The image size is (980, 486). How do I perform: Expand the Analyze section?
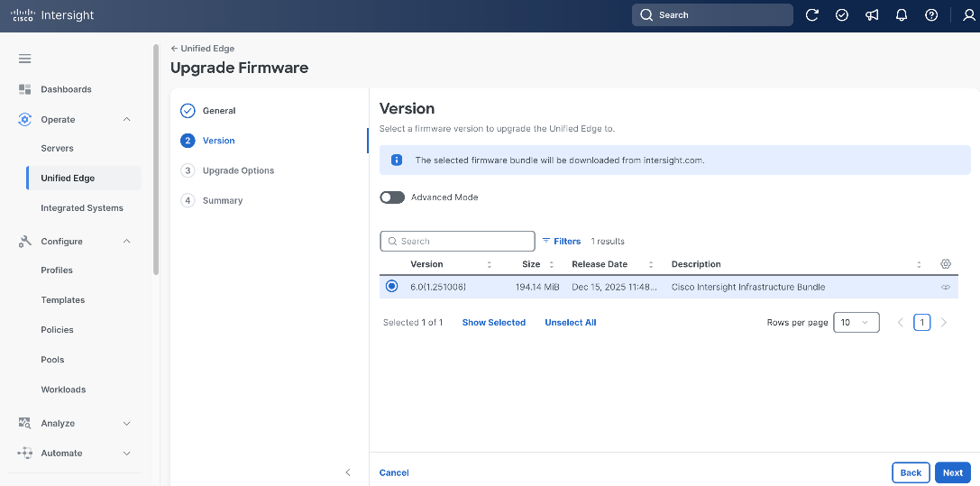tap(126, 424)
